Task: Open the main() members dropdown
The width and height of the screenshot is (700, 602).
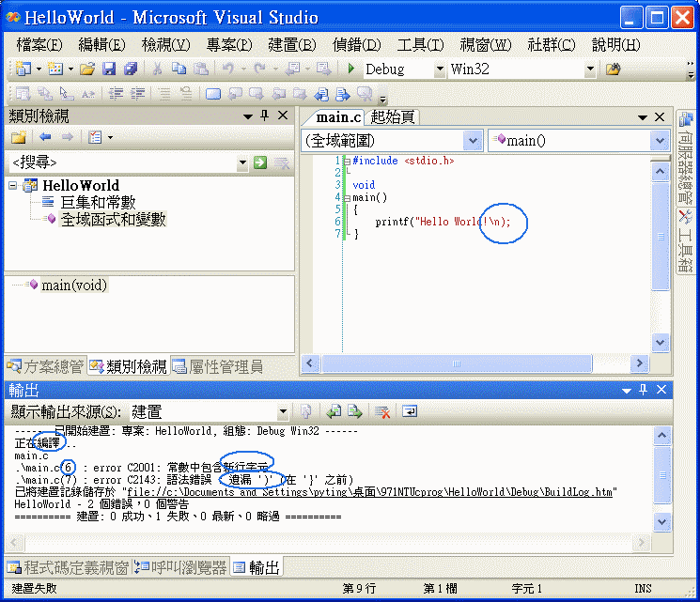Action: point(660,141)
